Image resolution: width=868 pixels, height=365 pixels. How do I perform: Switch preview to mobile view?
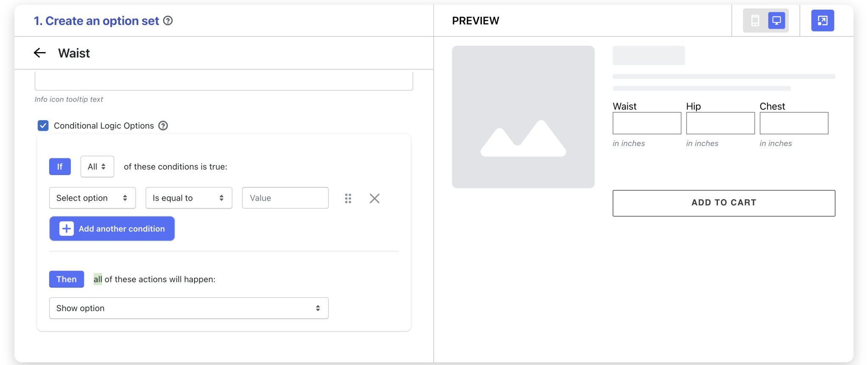coord(755,21)
